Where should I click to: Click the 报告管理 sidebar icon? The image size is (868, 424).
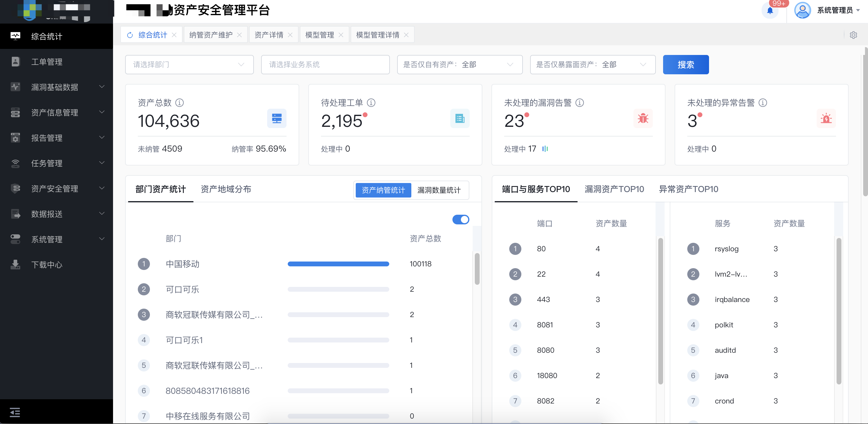coord(15,138)
